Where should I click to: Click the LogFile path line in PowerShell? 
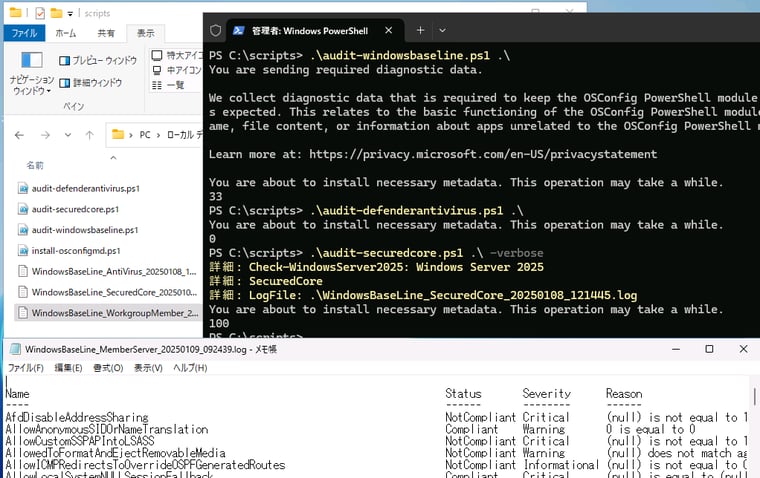point(423,295)
